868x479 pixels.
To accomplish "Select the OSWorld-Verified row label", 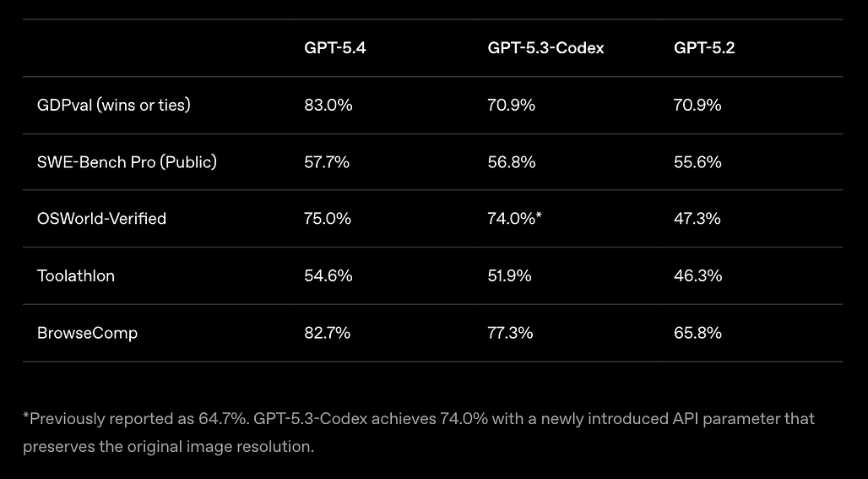I will [x=101, y=218].
